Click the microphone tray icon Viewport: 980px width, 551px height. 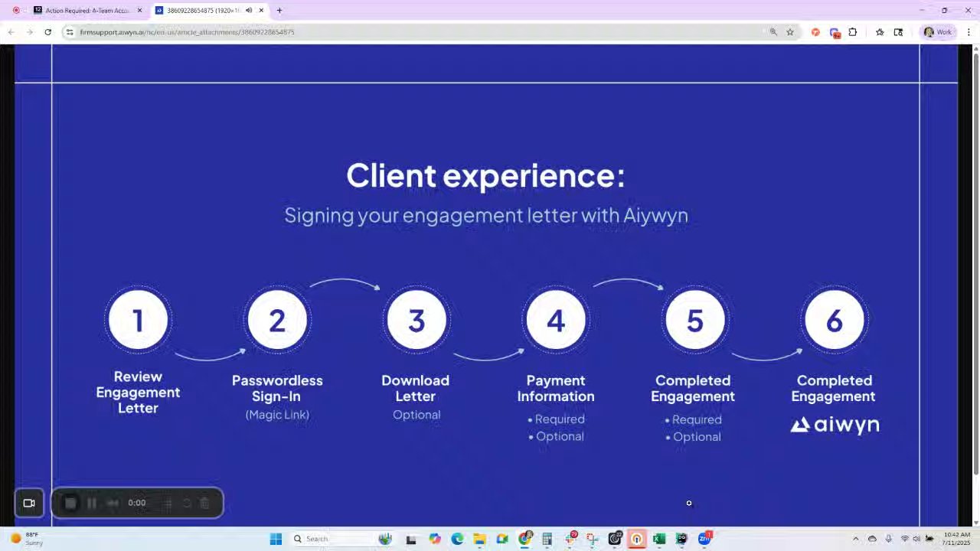pyautogui.click(x=888, y=539)
